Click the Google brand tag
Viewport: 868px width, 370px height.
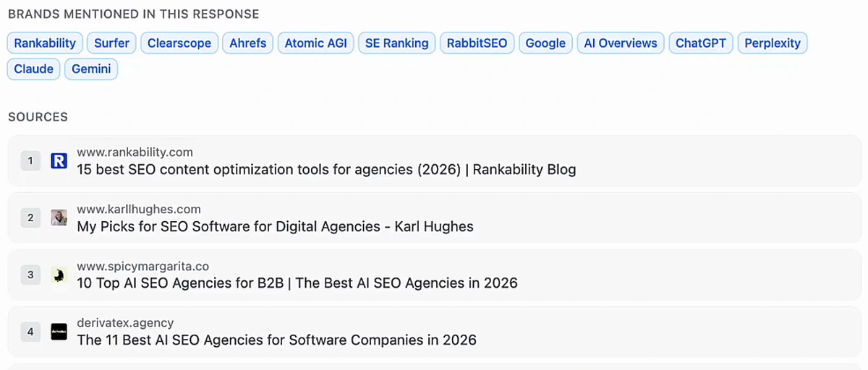click(545, 43)
